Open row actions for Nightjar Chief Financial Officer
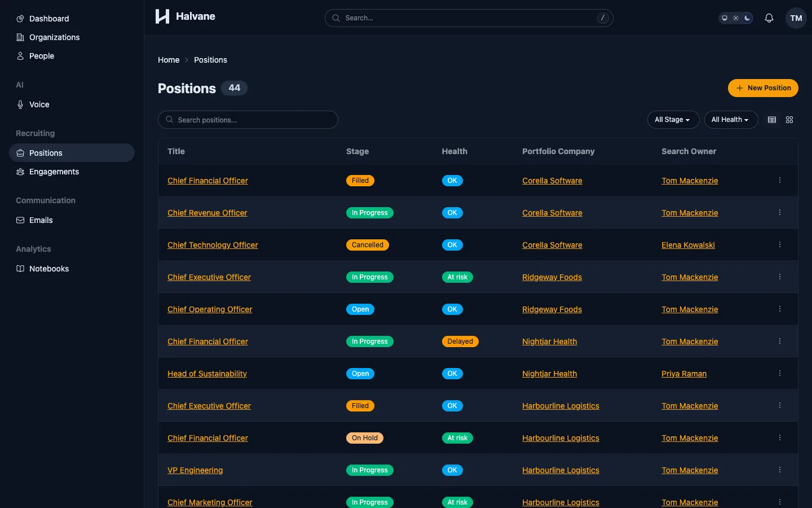The width and height of the screenshot is (812, 508). pyautogui.click(x=780, y=341)
